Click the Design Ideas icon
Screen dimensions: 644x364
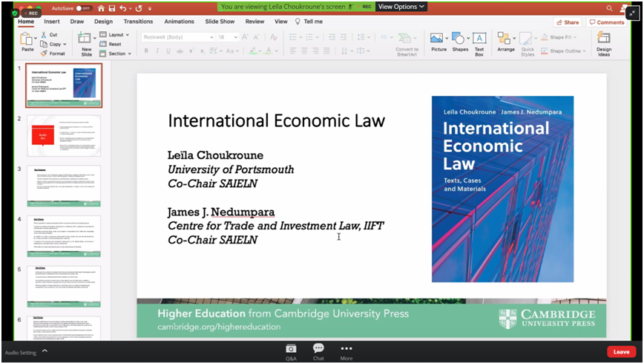point(604,43)
